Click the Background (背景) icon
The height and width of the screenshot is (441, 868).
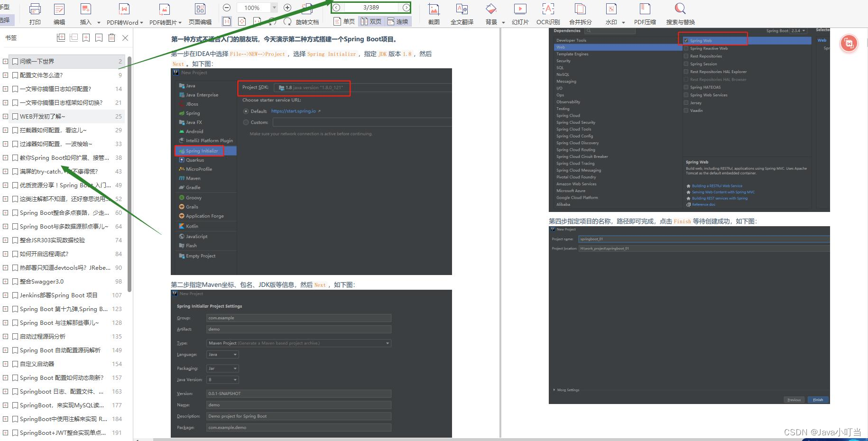point(491,9)
